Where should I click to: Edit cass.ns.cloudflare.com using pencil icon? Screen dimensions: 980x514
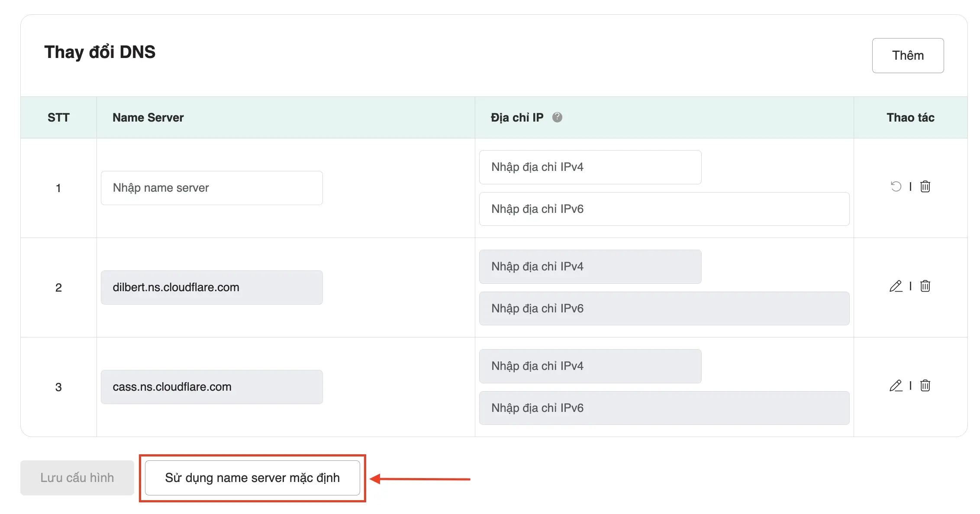[896, 385]
